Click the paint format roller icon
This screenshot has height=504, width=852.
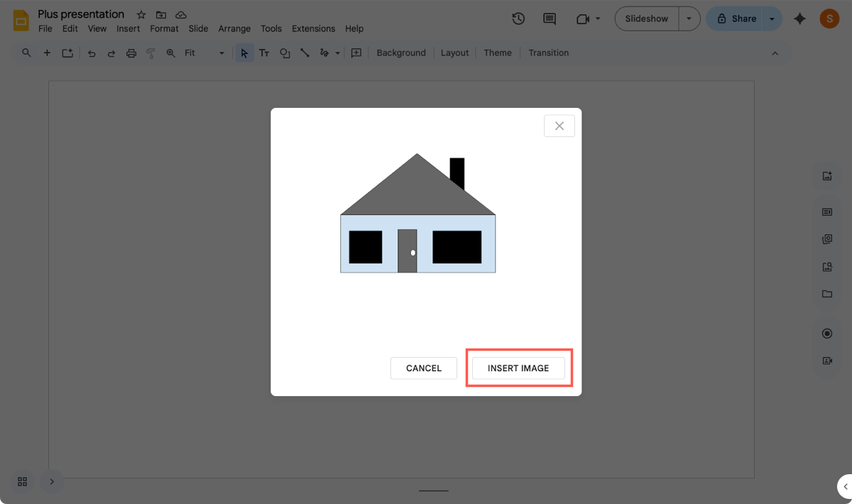click(151, 53)
